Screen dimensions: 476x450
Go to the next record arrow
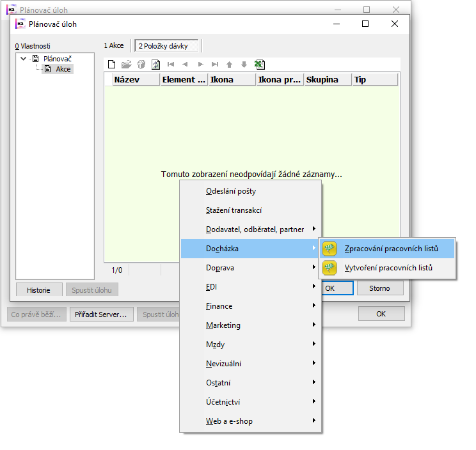pos(200,65)
